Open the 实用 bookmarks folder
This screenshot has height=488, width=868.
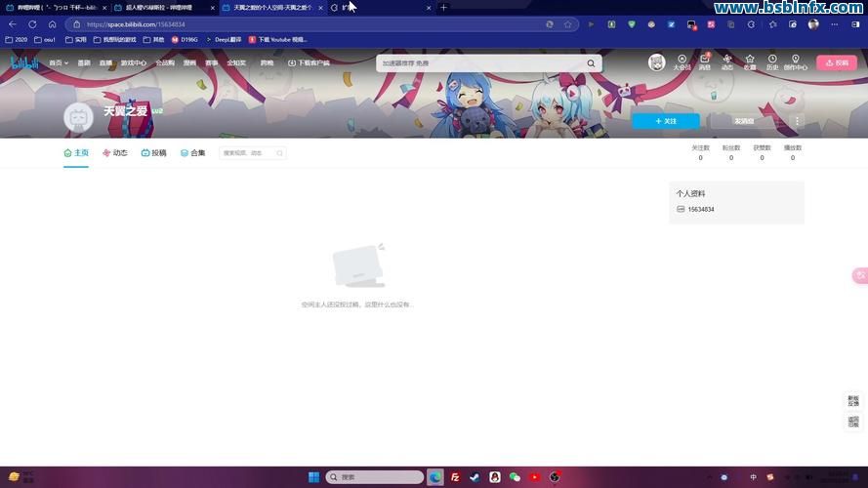tap(76, 40)
